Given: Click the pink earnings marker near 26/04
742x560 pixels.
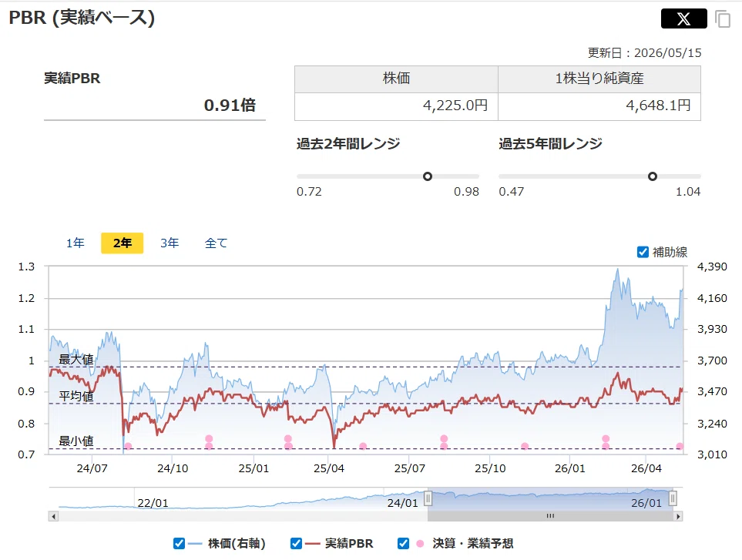Looking at the screenshot, I should [680, 446].
